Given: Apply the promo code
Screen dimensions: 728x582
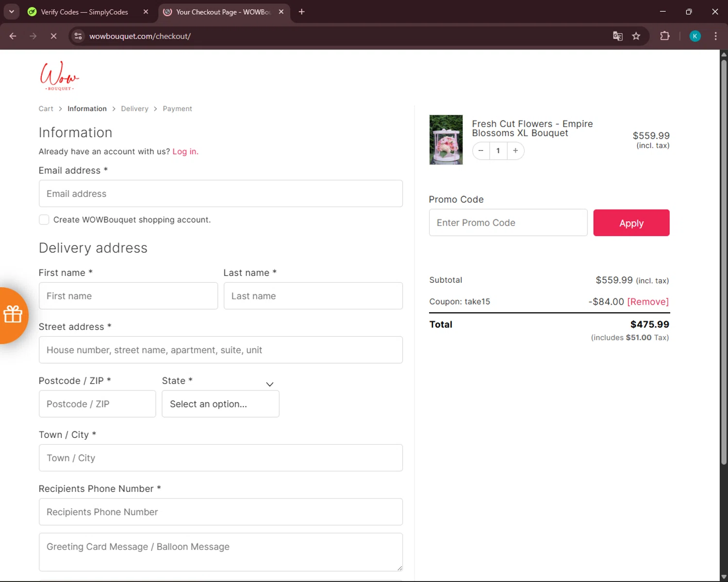Looking at the screenshot, I should (631, 223).
